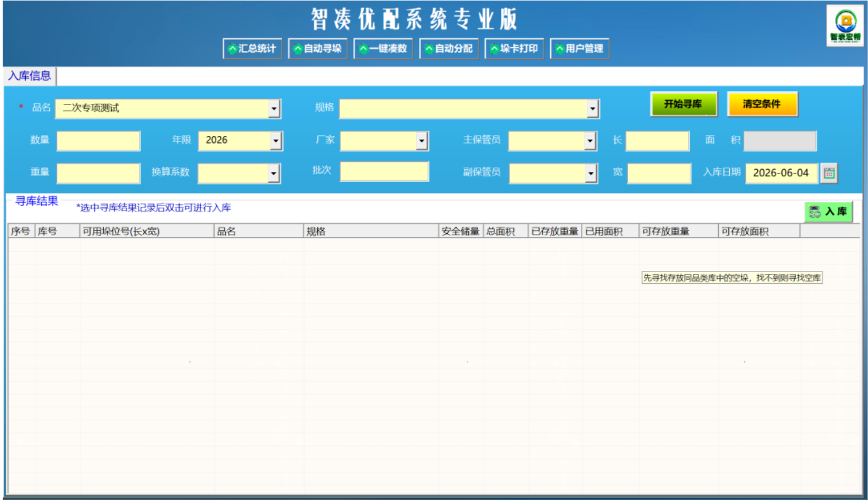Viewport: 868px width, 500px height.
Task: Click the 可用垛位号(长x宽) column header
Action: coord(147,231)
